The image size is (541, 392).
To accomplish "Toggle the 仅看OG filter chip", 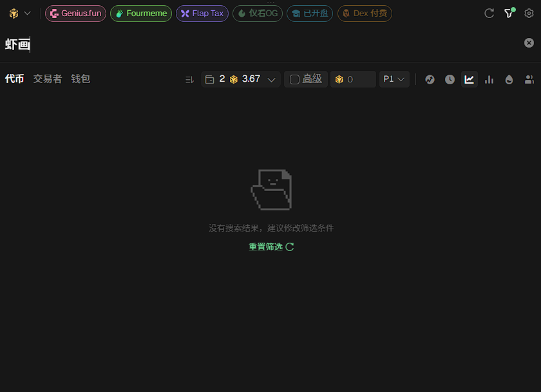I will click(x=258, y=14).
